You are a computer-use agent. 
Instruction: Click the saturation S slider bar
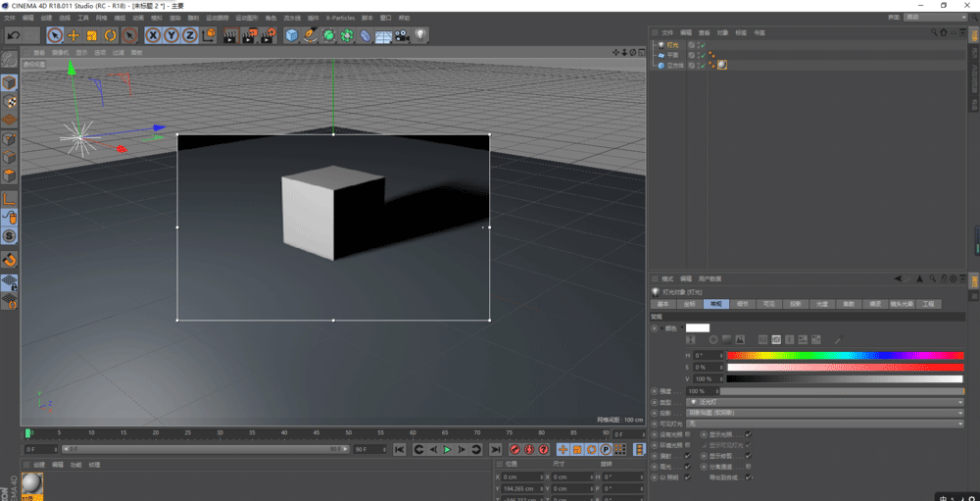(845, 367)
